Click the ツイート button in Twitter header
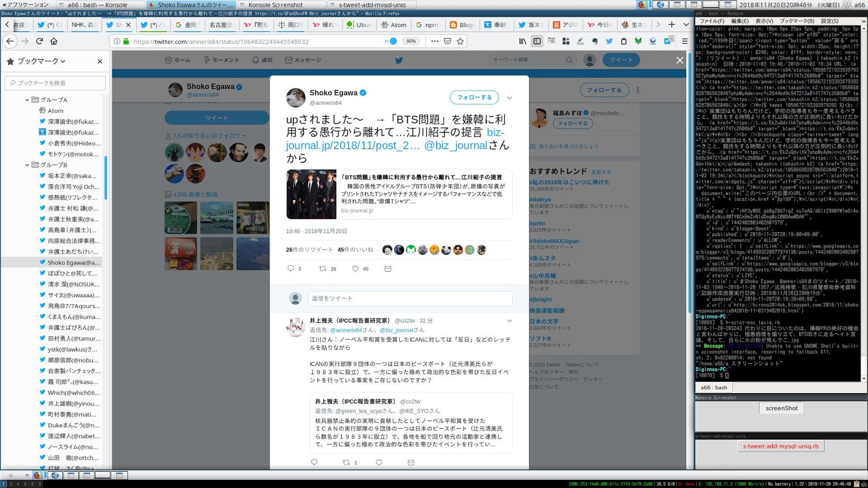 621,60
